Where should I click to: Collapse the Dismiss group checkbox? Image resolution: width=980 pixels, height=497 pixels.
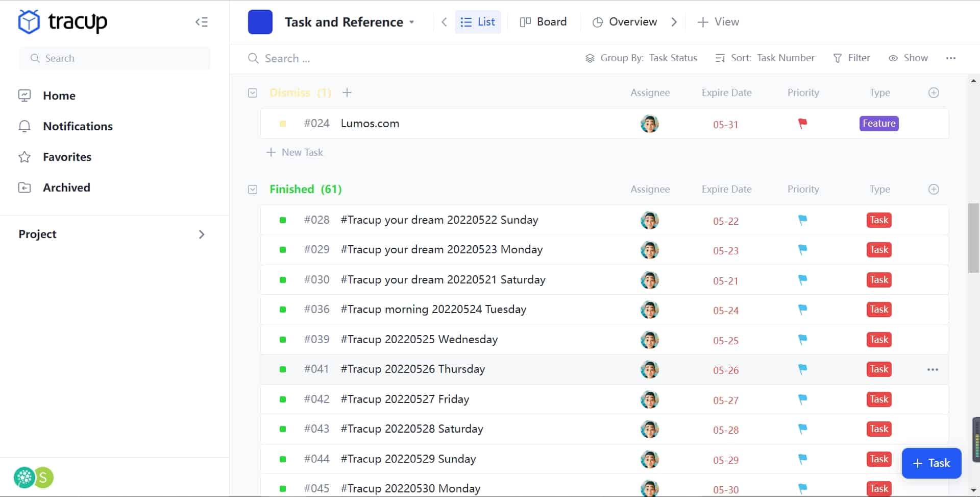(253, 93)
